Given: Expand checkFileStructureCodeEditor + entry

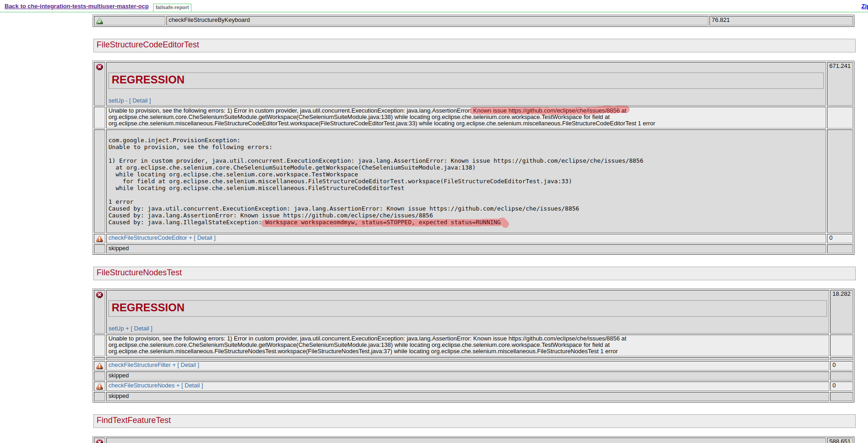Looking at the screenshot, I should [x=150, y=238].
